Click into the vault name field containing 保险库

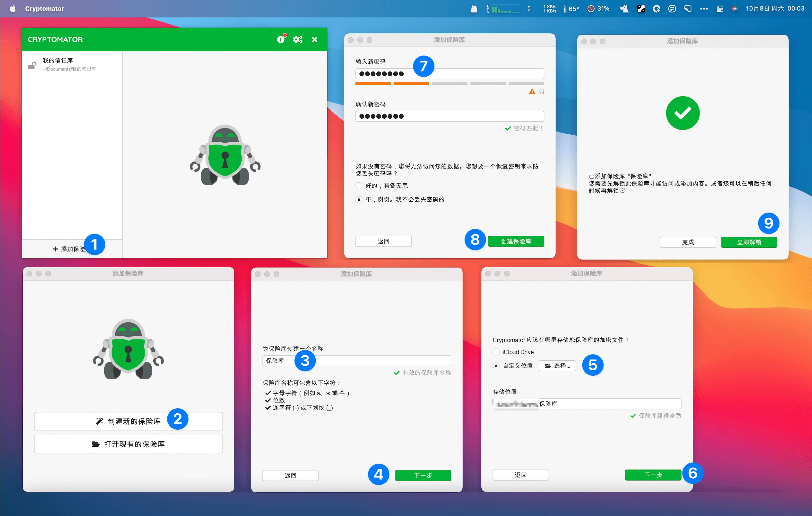tap(357, 361)
